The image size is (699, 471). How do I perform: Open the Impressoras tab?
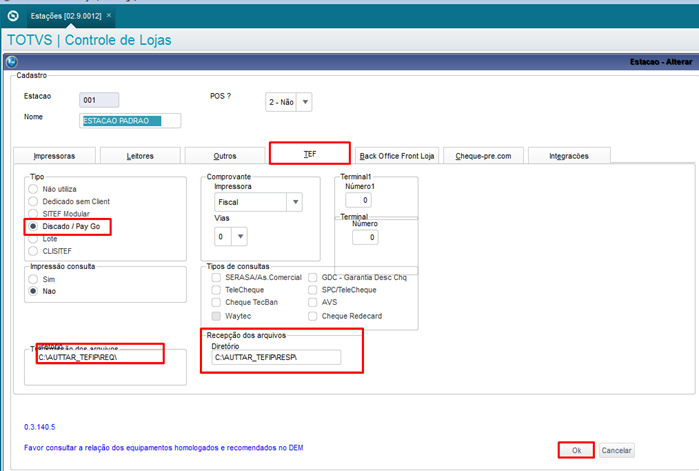pos(54,156)
